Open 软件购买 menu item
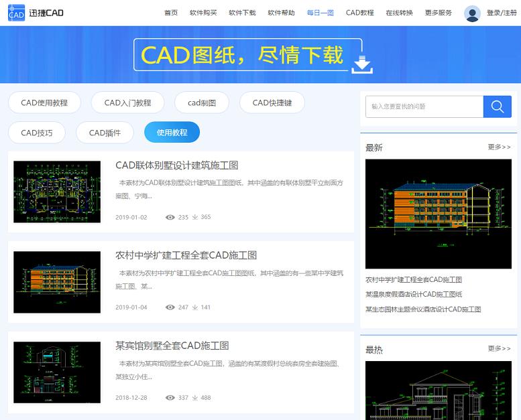 (203, 13)
